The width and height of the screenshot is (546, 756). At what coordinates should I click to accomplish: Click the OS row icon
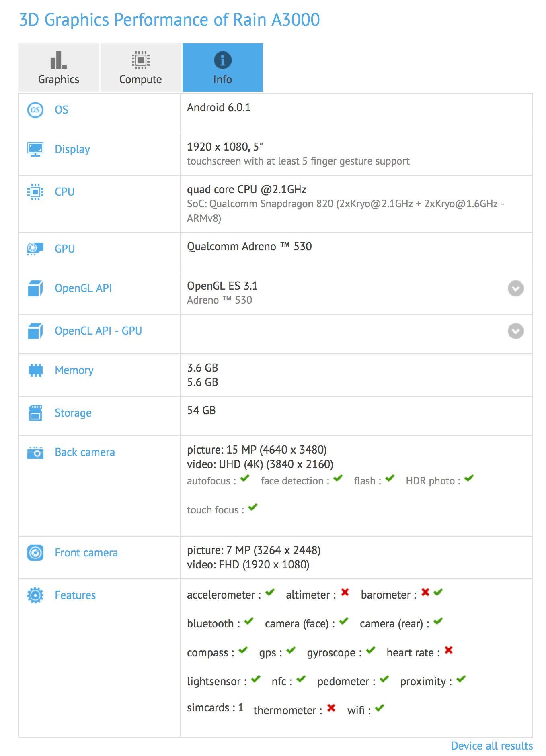(x=35, y=110)
